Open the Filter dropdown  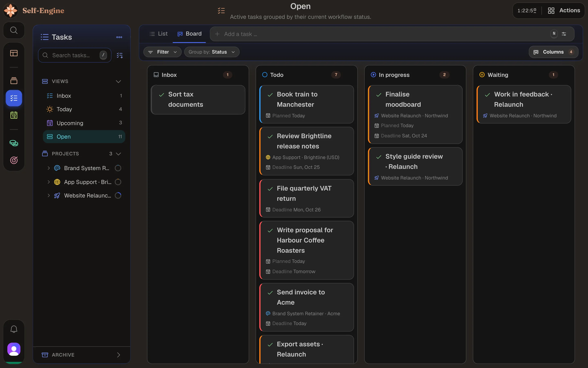pyautogui.click(x=162, y=52)
